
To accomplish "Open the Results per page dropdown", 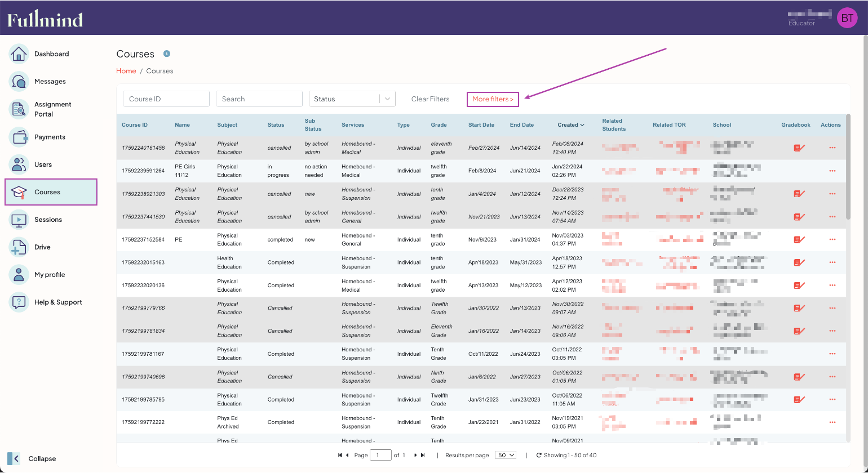I will [505, 455].
